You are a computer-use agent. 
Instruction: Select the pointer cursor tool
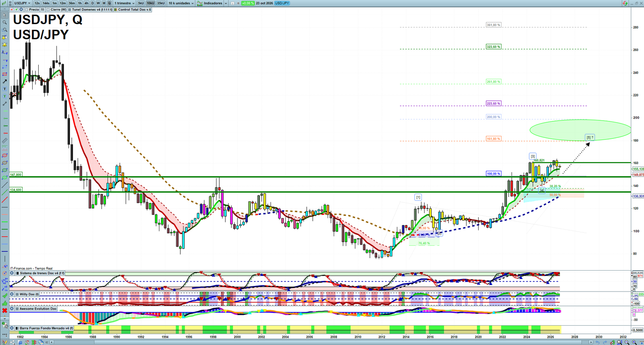[5, 15]
